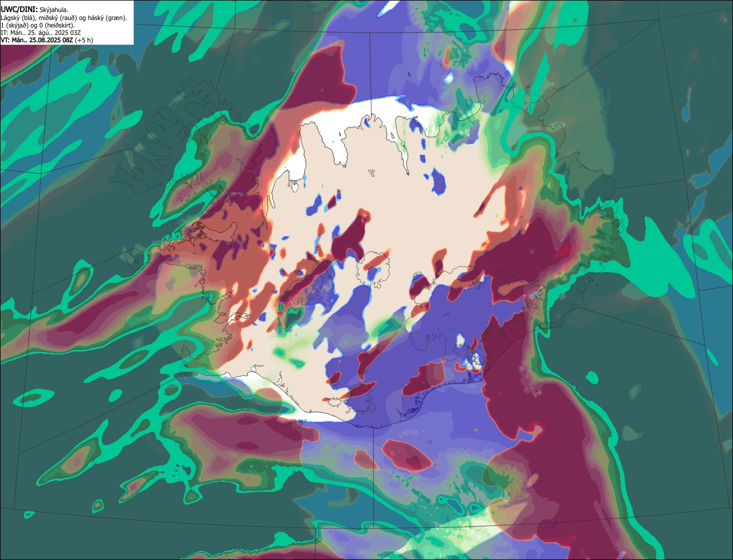The image size is (733, 560).
Task: Click the '1 (skýjað) og 0 (heiðskírt).' line
Action: pos(37,25)
